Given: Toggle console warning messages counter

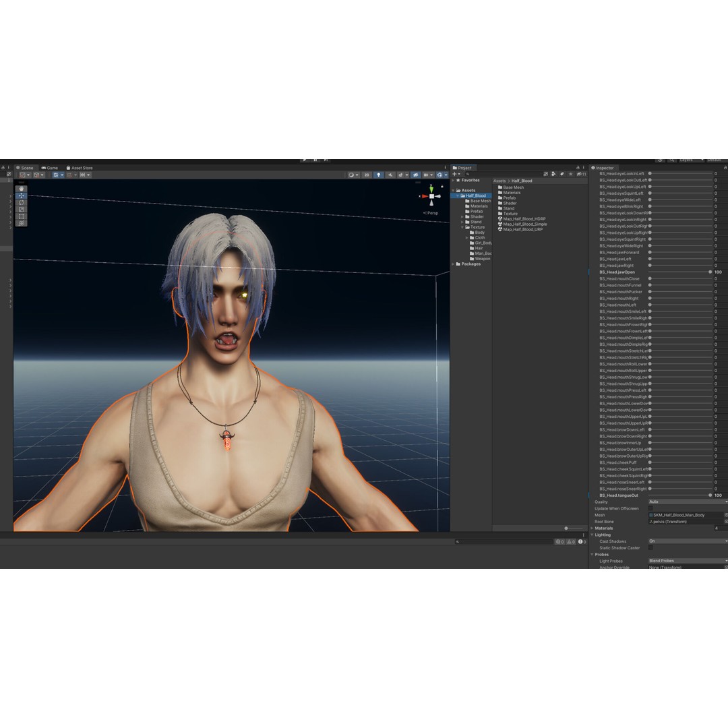Looking at the screenshot, I should 571,542.
